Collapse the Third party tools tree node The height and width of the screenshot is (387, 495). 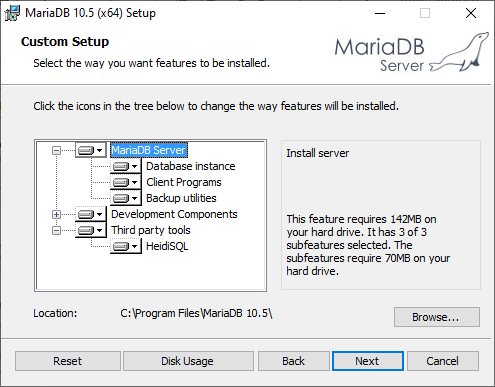56,230
